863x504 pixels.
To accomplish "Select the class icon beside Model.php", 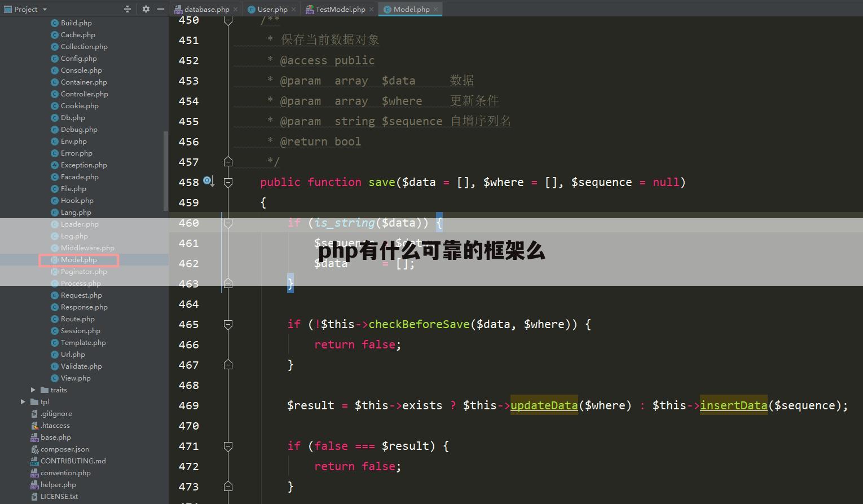I will point(55,259).
